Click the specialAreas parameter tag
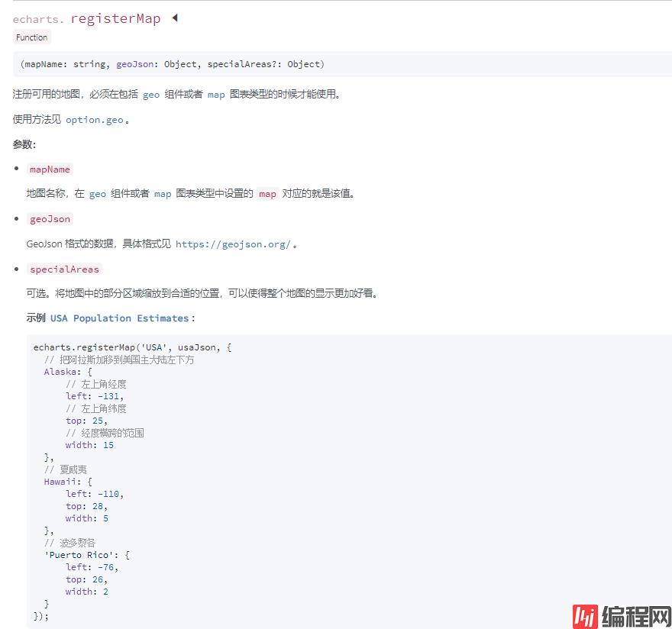Screen dimensions: 672x629 pyautogui.click(x=65, y=269)
